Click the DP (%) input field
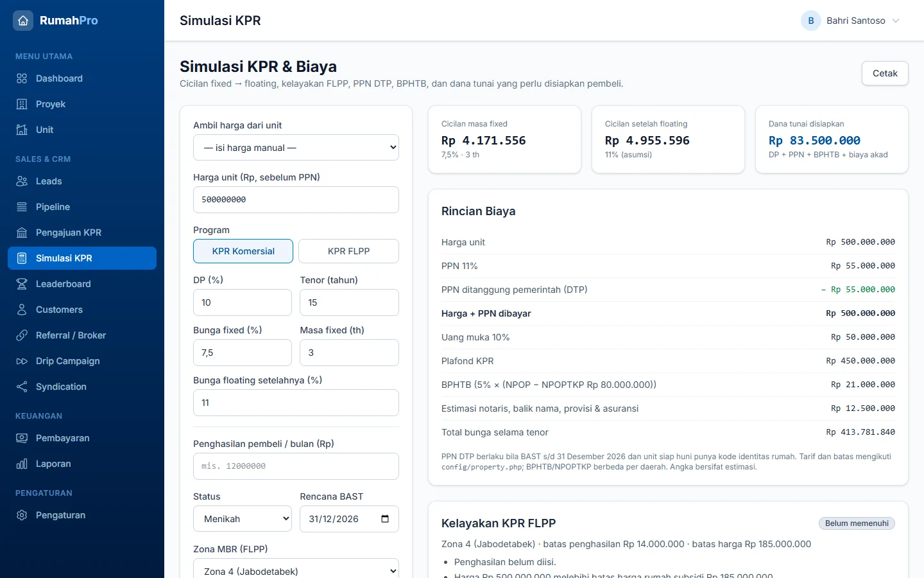Viewport: 924px width, 578px height. [x=243, y=302]
